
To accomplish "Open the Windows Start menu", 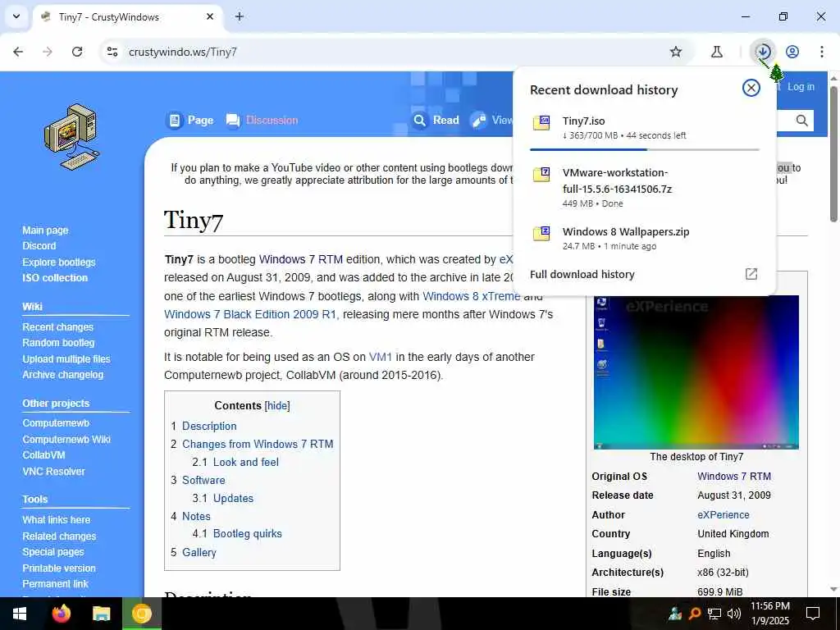I will (20, 614).
